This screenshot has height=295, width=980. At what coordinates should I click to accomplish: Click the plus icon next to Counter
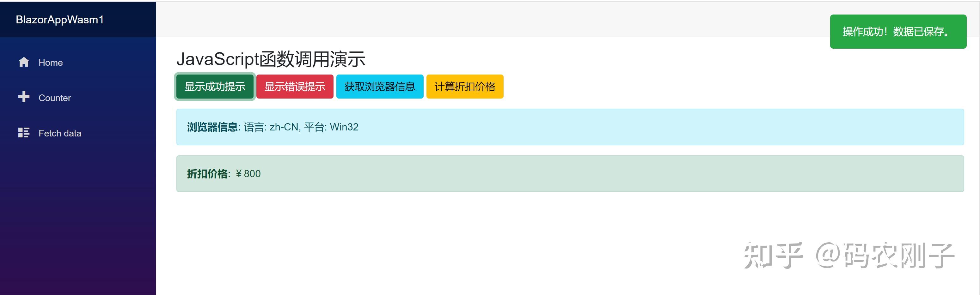(24, 97)
